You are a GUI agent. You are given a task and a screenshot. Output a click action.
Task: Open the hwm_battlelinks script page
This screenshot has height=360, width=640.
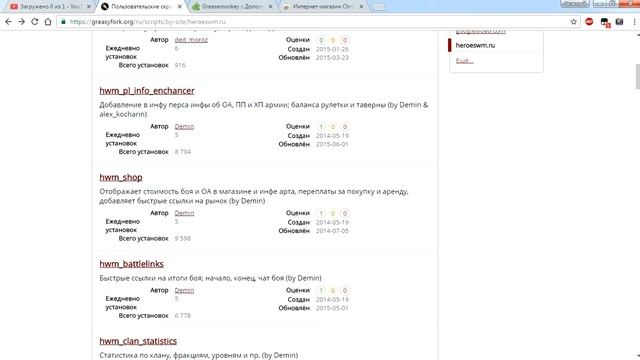point(131,264)
